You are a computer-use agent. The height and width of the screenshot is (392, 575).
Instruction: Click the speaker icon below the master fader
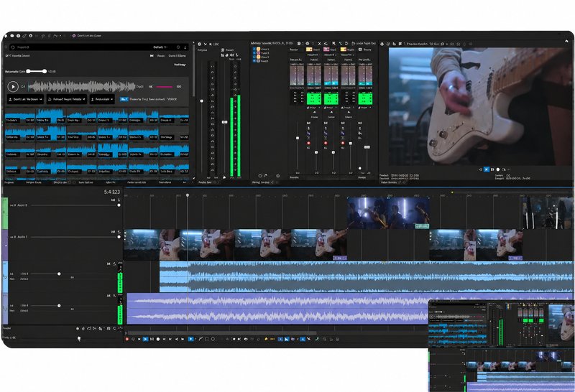tap(224, 177)
